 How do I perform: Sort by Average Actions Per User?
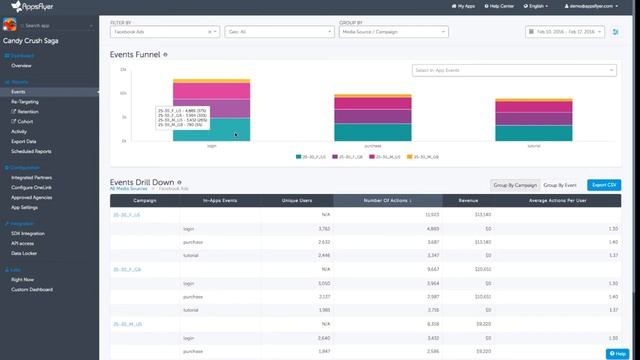[558, 200]
